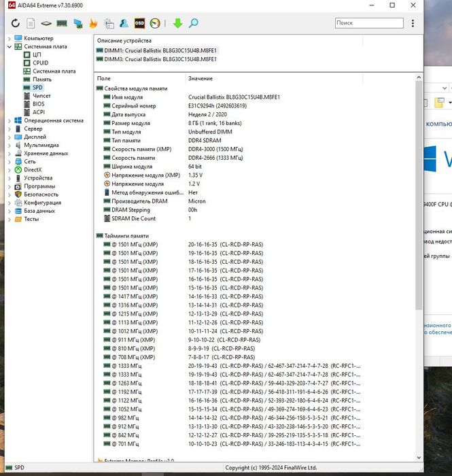
Task: Select the DIMM1 Crucial Ballistix device row
Action: pos(156,50)
